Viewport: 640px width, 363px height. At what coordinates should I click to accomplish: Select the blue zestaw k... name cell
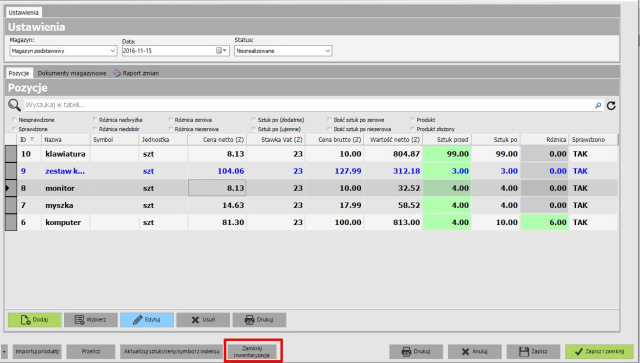click(66, 171)
